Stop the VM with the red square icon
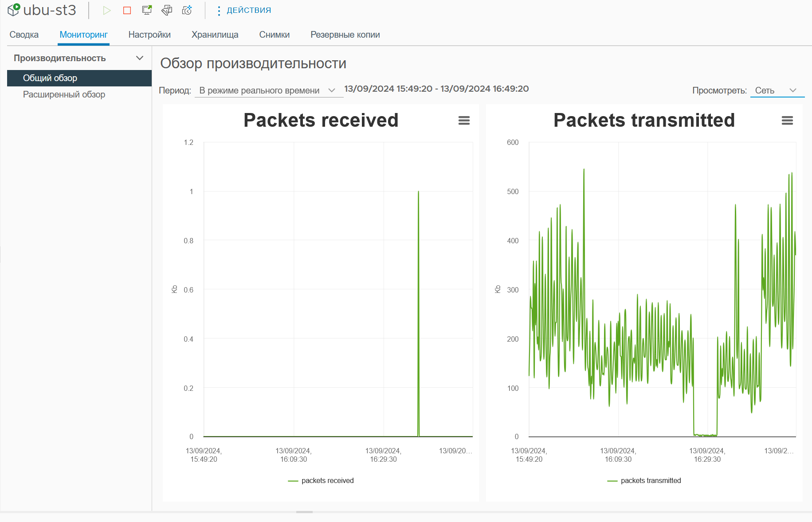The image size is (812, 522). [127, 10]
